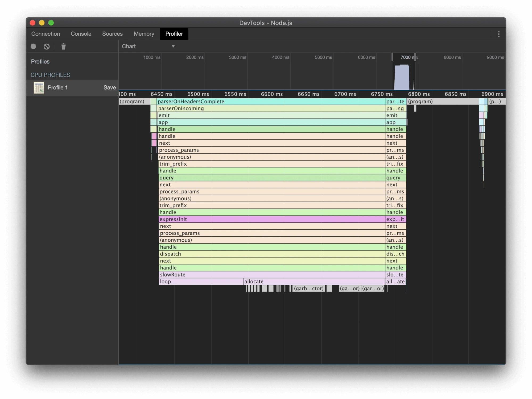This screenshot has height=399, width=532.
Task: Select the parserOnHeadersComplete flame bar
Action: coord(271,102)
